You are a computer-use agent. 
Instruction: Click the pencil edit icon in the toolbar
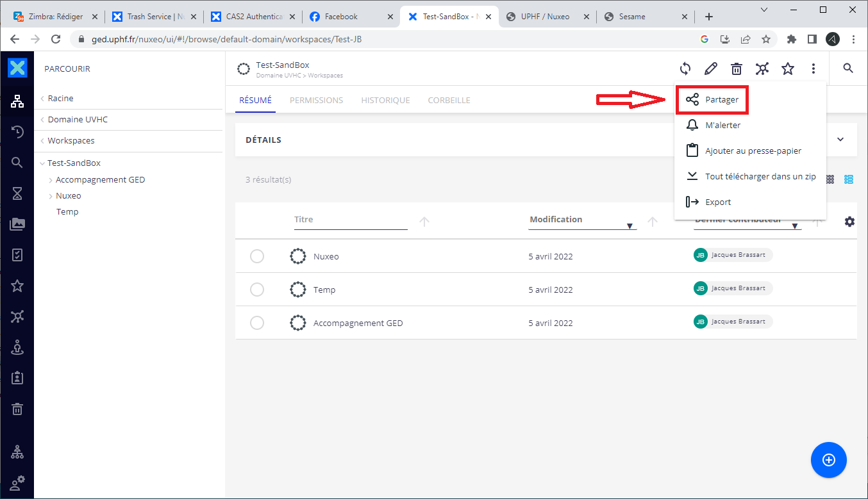point(710,69)
